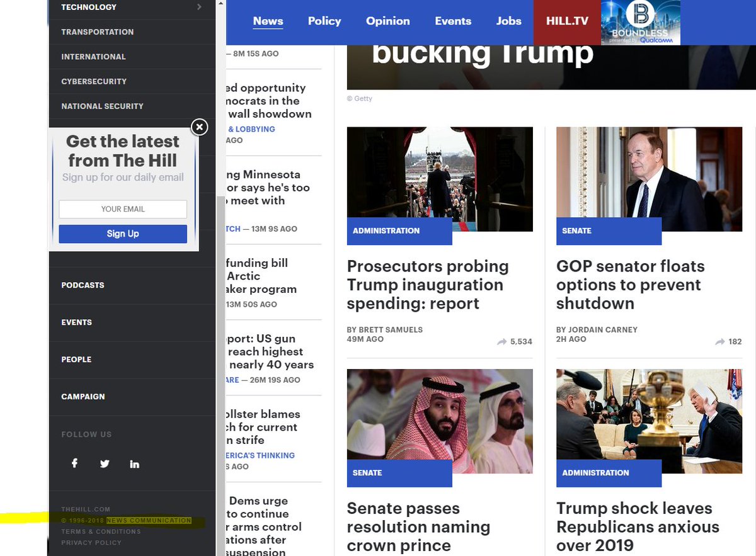Click the TheHill.com footer text
The image size is (756, 556).
click(x=86, y=509)
